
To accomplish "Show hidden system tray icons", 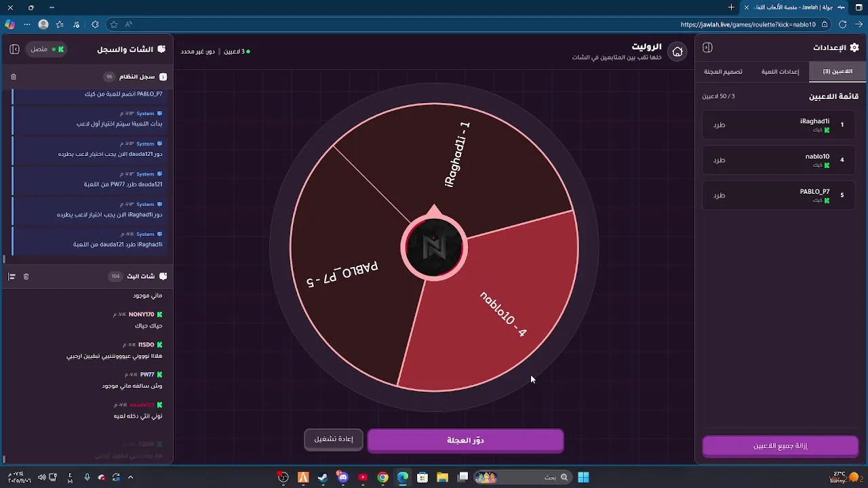I will coord(130,477).
